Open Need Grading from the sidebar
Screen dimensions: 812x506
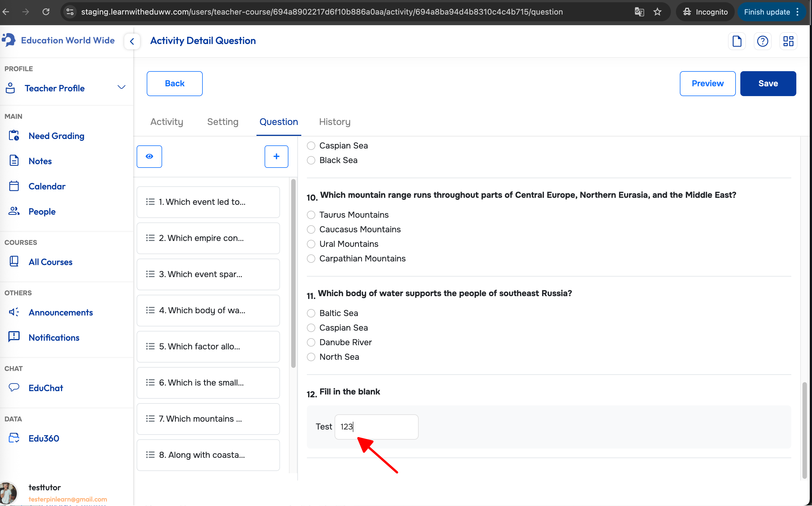pos(56,136)
